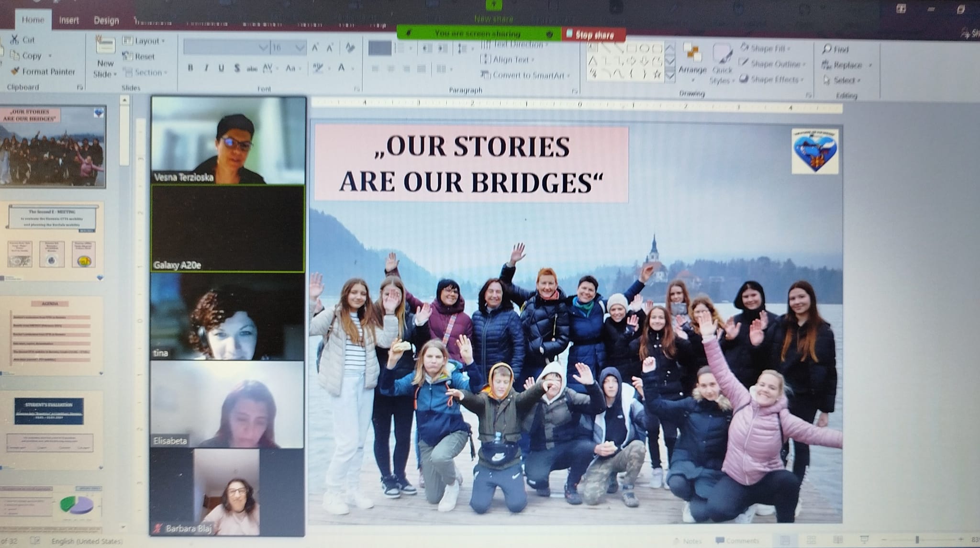Expand the Shape Fill dropdown
Image resolution: width=980 pixels, height=548 pixels.
[789, 48]
